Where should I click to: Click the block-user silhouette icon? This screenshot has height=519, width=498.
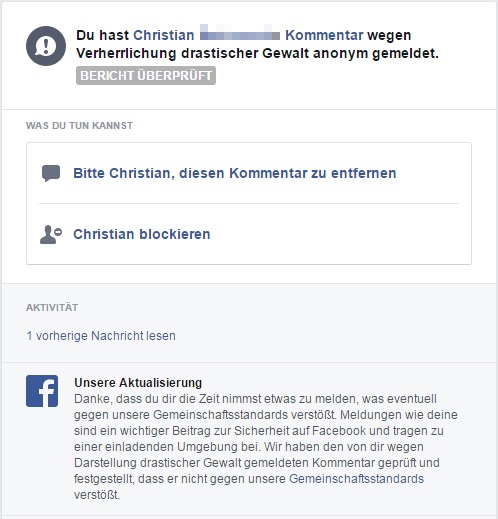tap(51, 234)
